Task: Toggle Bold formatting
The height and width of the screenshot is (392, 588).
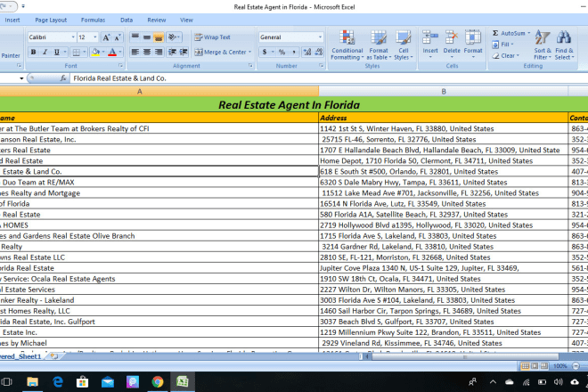Action: [33, 53]
